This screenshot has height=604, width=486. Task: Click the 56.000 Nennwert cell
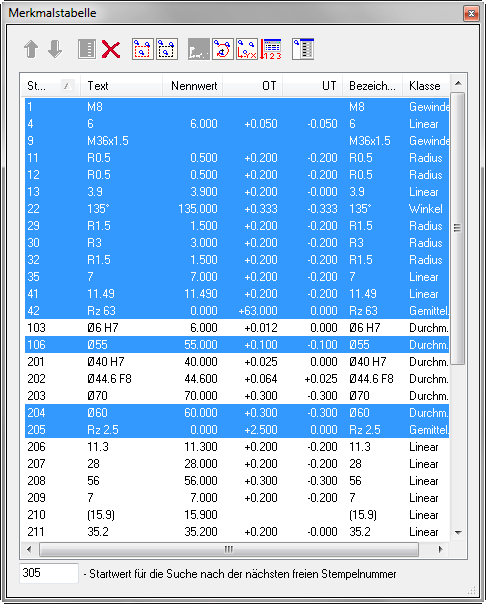[x=201, y=480]
